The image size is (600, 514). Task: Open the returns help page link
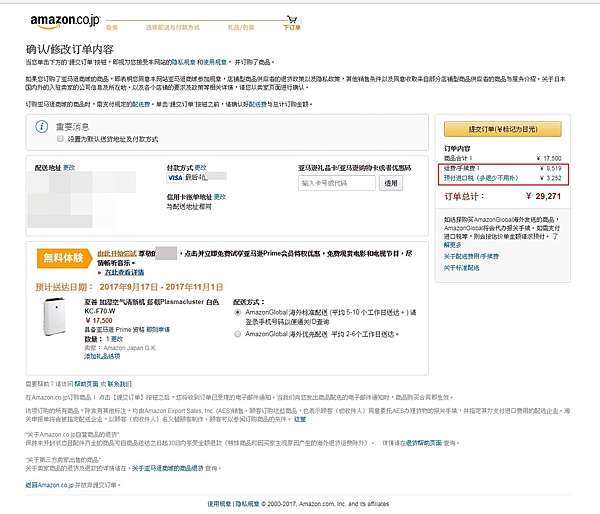click(x=424, y=443)
